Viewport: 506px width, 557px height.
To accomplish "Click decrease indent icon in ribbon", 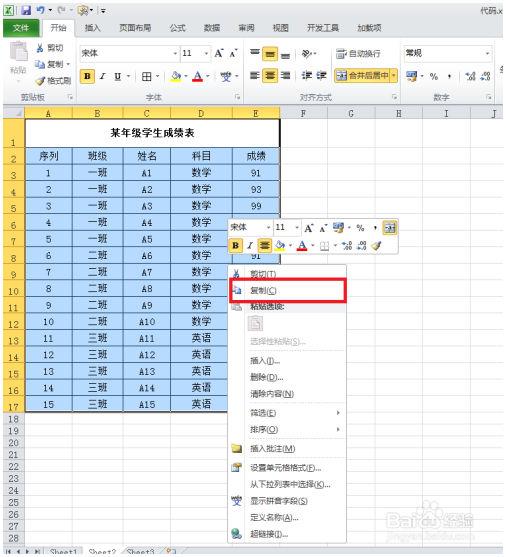I will (306, 75).
